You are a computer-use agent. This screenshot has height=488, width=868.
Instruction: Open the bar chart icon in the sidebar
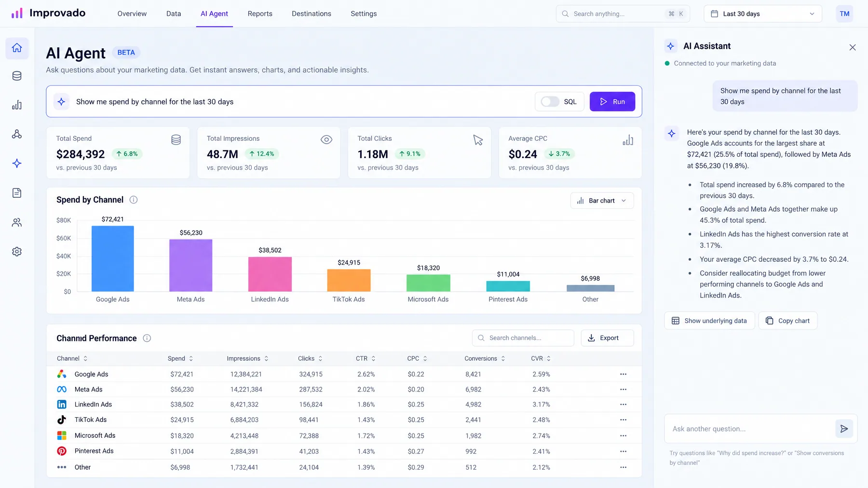(x=17, y=105)
